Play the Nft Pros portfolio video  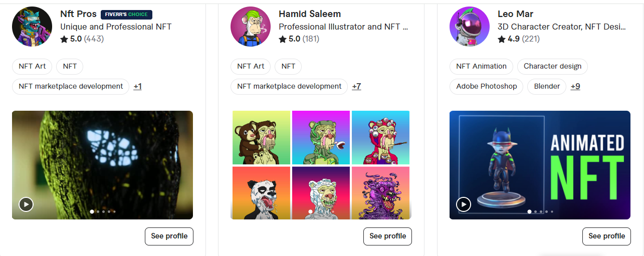26,204
